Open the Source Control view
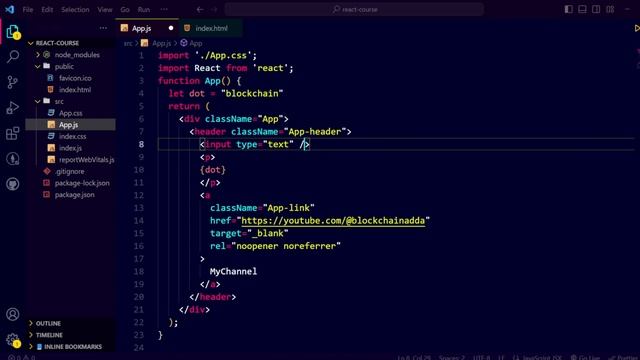This screenshot has height=360, width=640. click(x=13, y=82)
